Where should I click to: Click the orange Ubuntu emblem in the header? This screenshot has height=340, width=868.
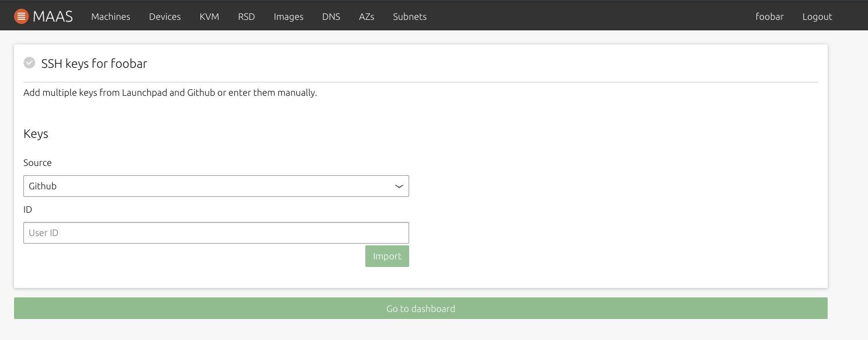tap(21, 16)
